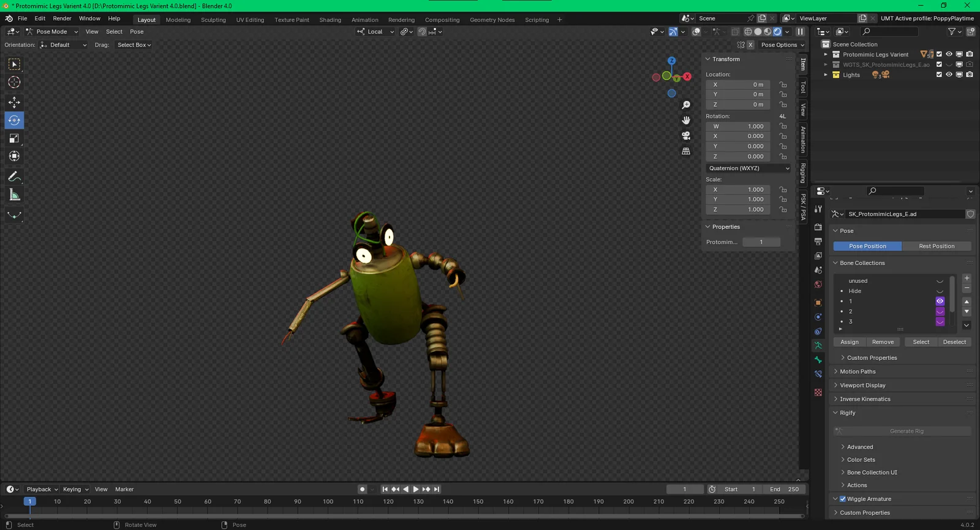Open the Tool properties tab (wrench icon)
The width and height of the screenshot is (980, 530).
[x=818, y=209]
